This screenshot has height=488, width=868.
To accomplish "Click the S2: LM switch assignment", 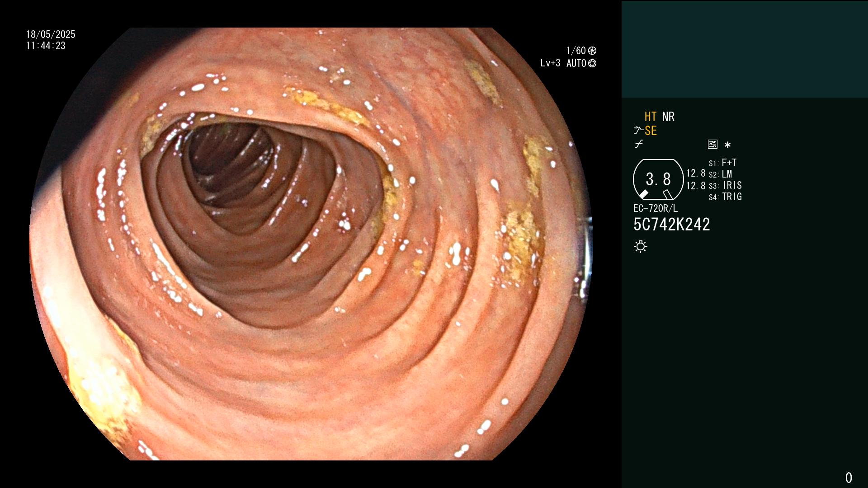I will point(720,174).
